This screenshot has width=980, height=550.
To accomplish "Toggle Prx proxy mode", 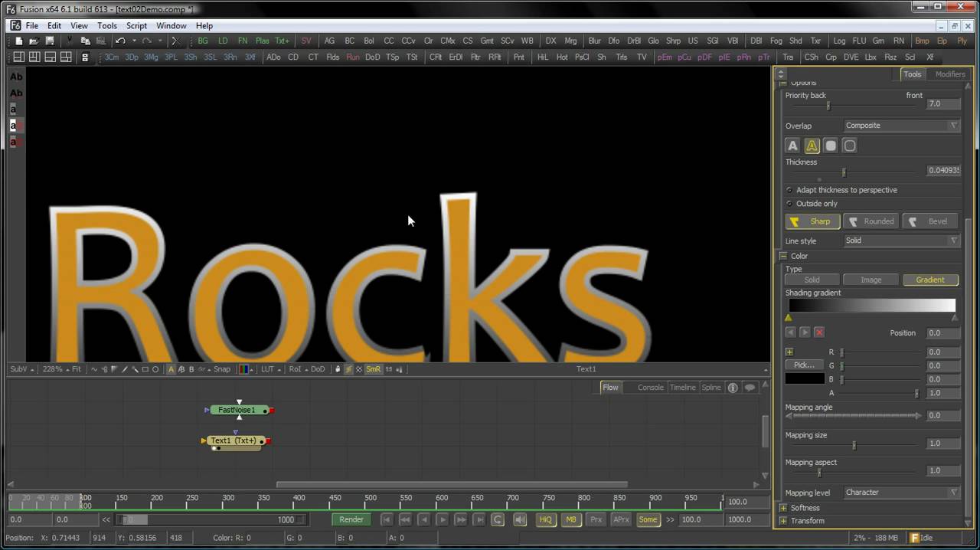I will pyautogui.click(x=596, y=519).
